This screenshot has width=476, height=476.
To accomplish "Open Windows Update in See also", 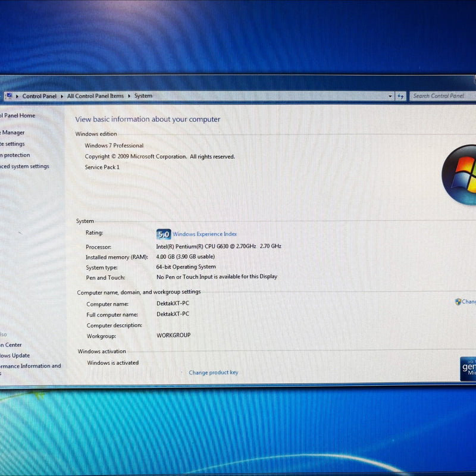I will click(x=14, y=355).
